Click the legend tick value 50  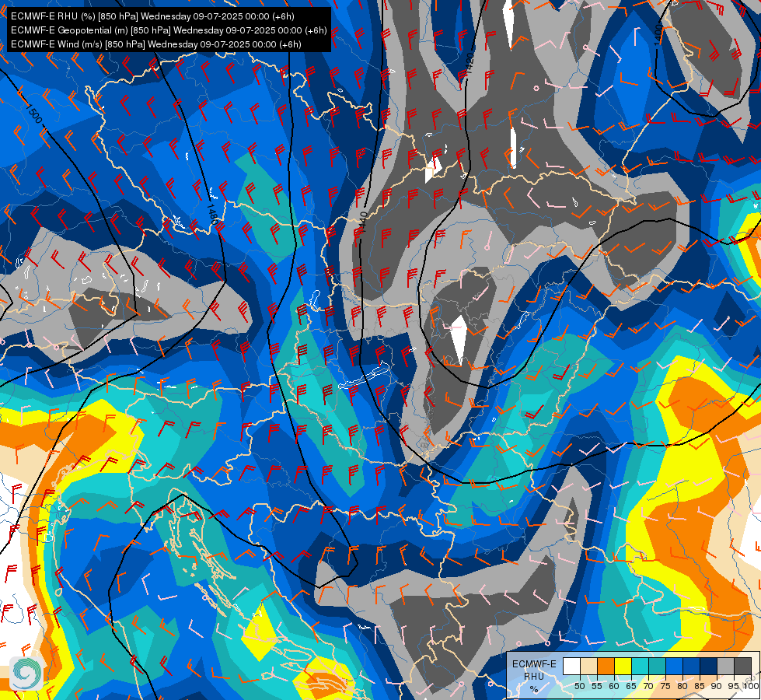579,686
